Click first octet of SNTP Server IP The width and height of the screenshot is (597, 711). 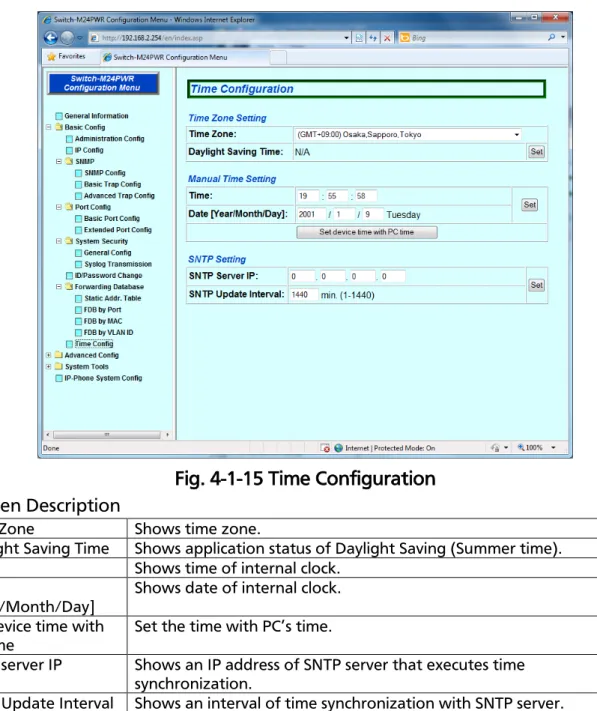[302, 276]
